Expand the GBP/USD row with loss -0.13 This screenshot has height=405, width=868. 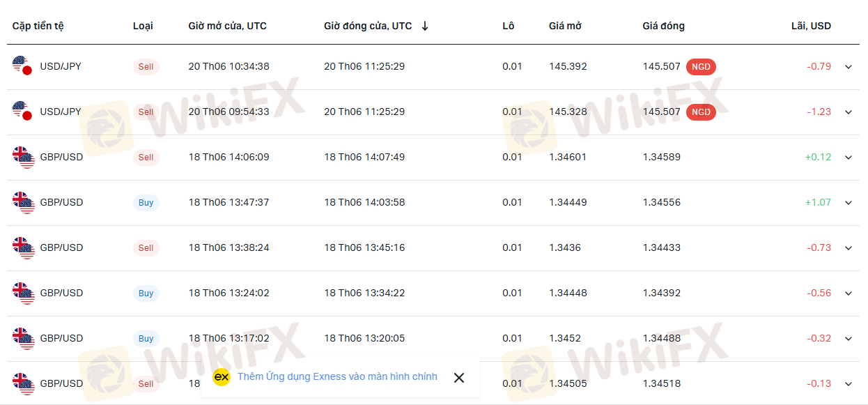point(848,384)
